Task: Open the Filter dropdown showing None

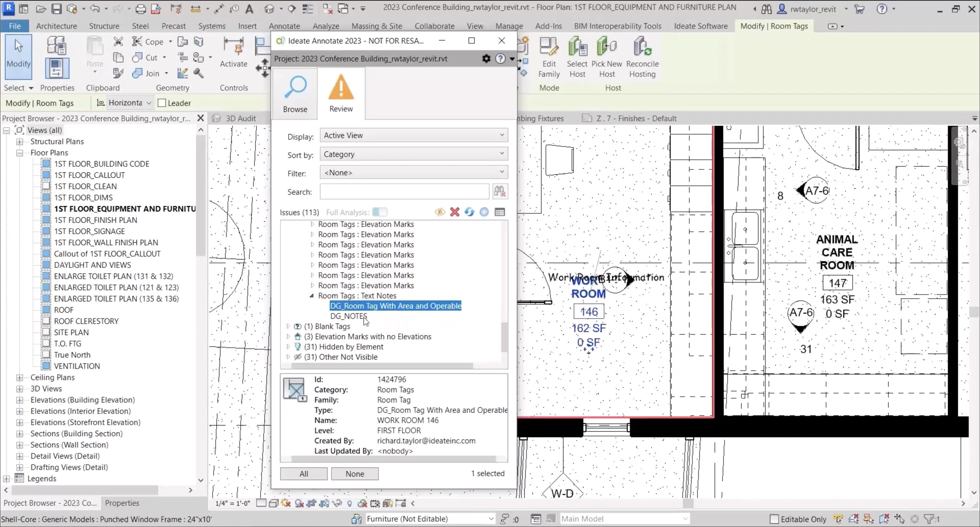Action: tap(413, 172)
